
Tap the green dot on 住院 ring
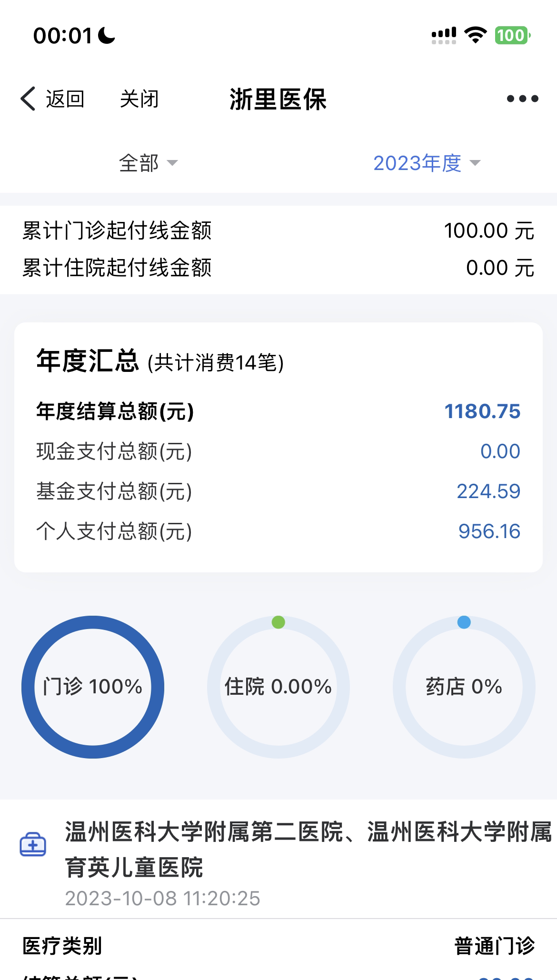tap(278, 622)
